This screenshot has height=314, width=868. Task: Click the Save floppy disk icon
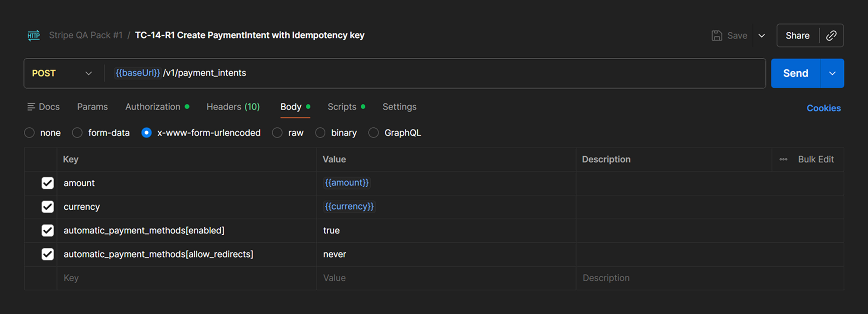[717, 35]
